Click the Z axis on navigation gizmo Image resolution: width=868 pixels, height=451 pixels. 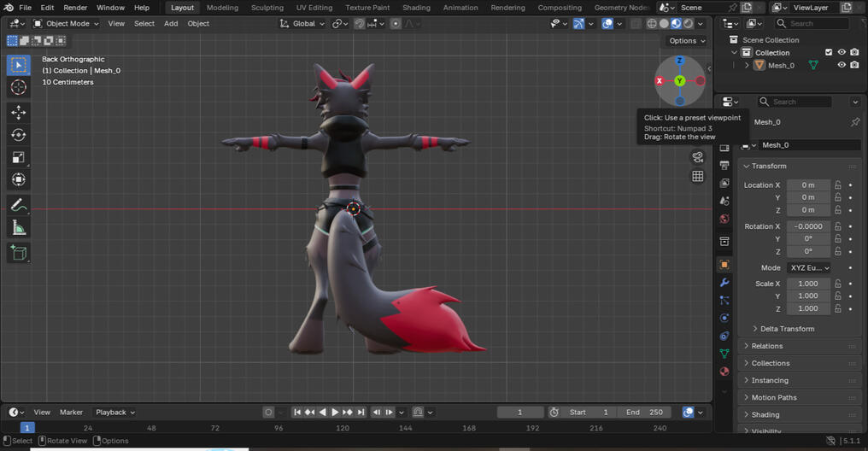[680, 61]
